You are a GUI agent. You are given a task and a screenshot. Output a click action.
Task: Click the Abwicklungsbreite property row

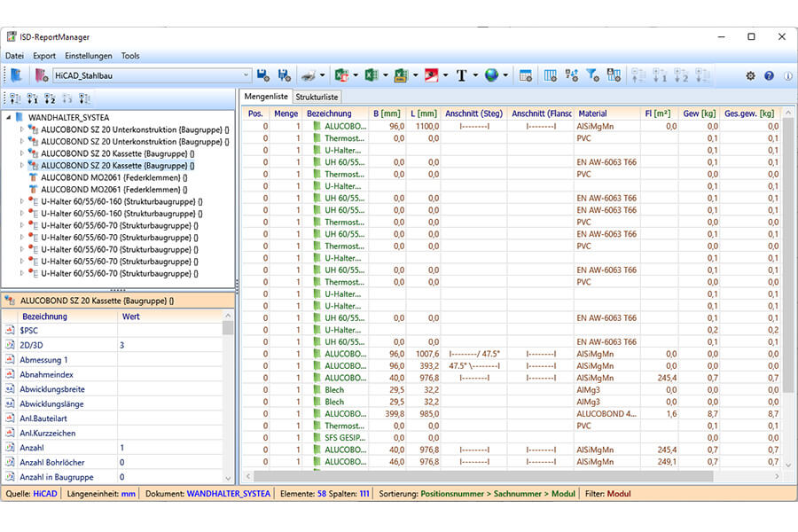pyautogui.click(x=113, y=389)
